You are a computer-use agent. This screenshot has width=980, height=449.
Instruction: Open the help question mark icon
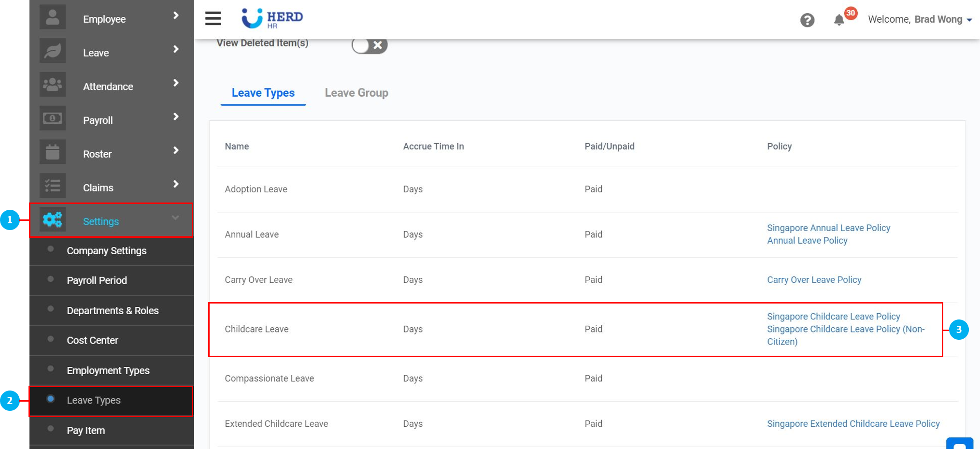tap(807, 20)
